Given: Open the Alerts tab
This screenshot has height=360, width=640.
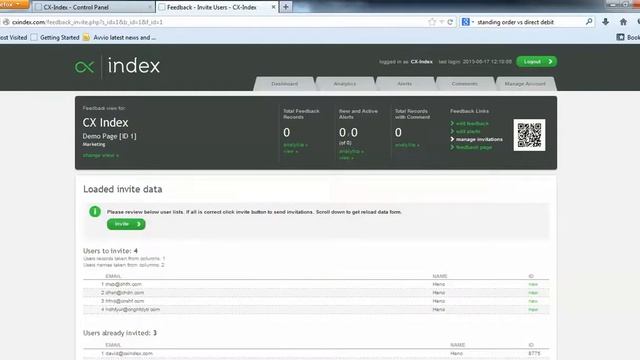Looking at the screenshot, I should 404,84.
